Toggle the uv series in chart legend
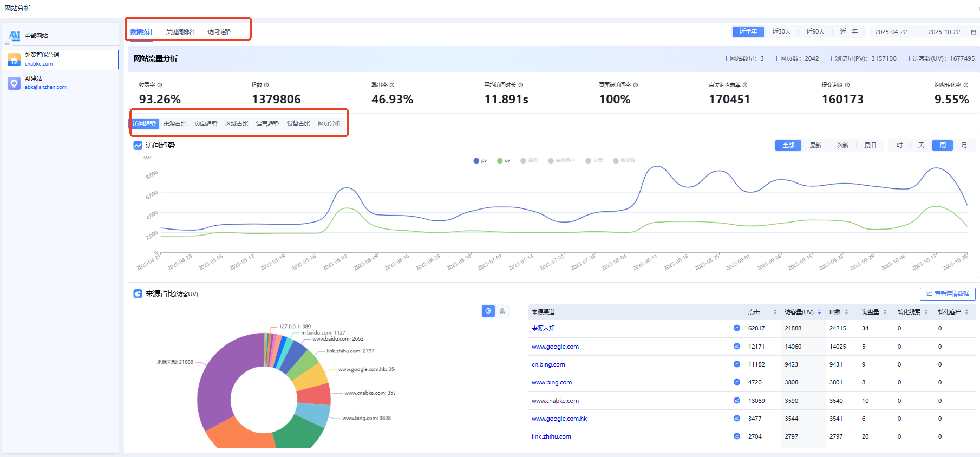Viewport: 980px width, 457px height. point(504,161)
